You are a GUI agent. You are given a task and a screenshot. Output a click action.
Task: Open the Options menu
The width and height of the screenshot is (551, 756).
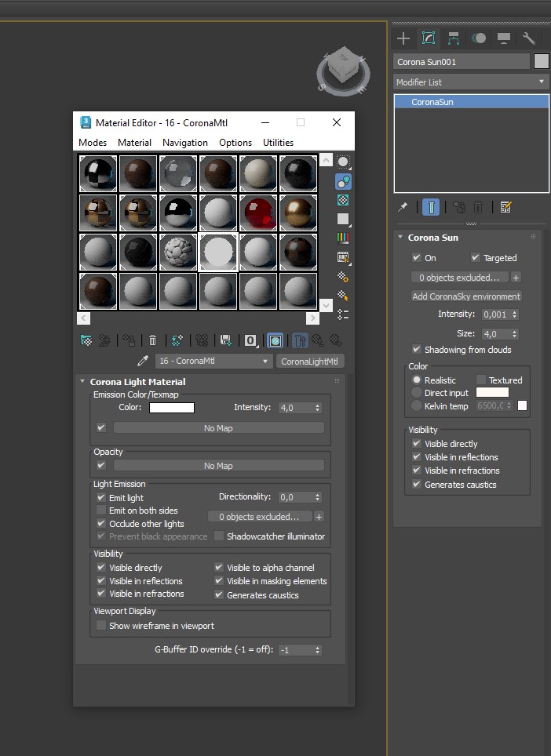(x=235, y=142)
